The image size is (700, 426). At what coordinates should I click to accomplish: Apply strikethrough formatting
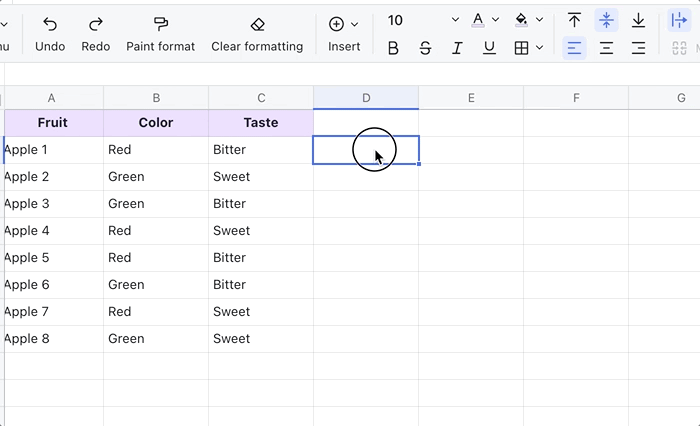tap(425, 48)
